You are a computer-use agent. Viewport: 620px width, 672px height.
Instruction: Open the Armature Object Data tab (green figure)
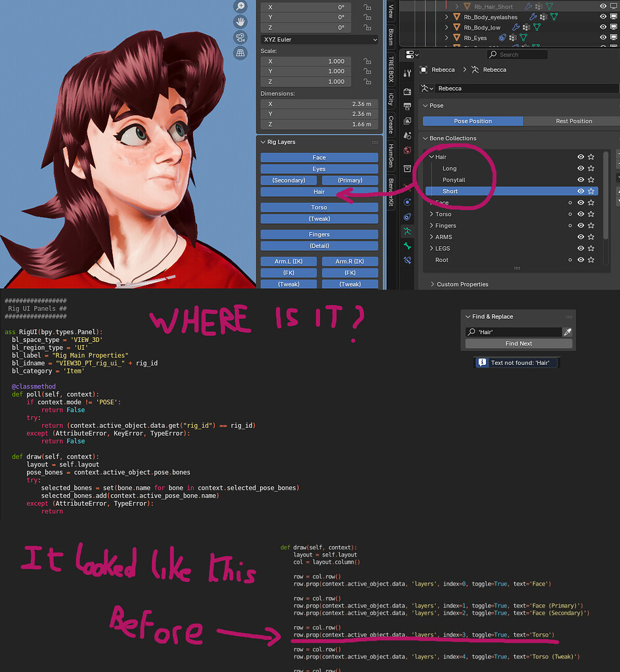407,232
